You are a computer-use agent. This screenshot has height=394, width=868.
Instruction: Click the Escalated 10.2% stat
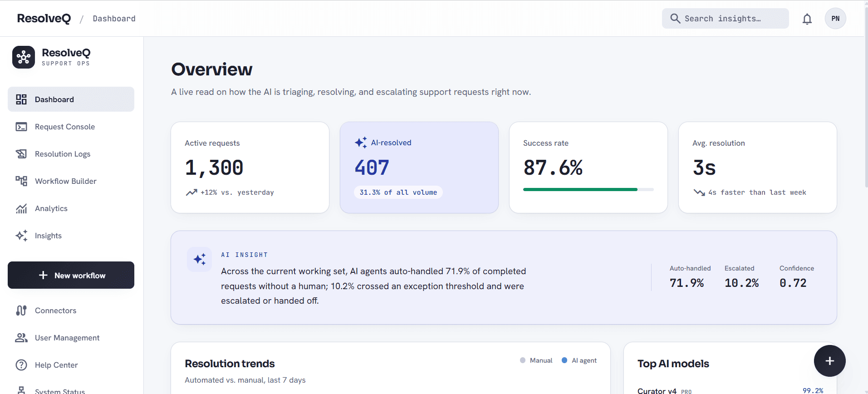[742, 277]
